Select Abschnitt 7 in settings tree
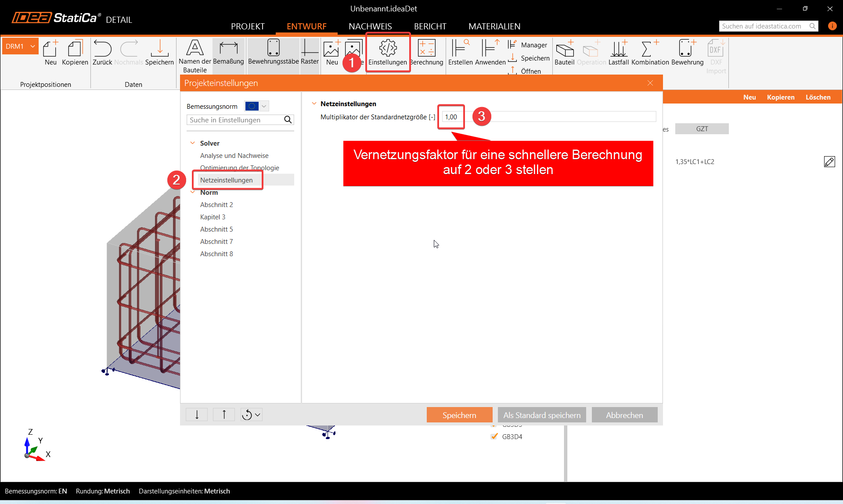Image resolution: width=843 pixels, height=504 pixels. [x=216, y=242]
